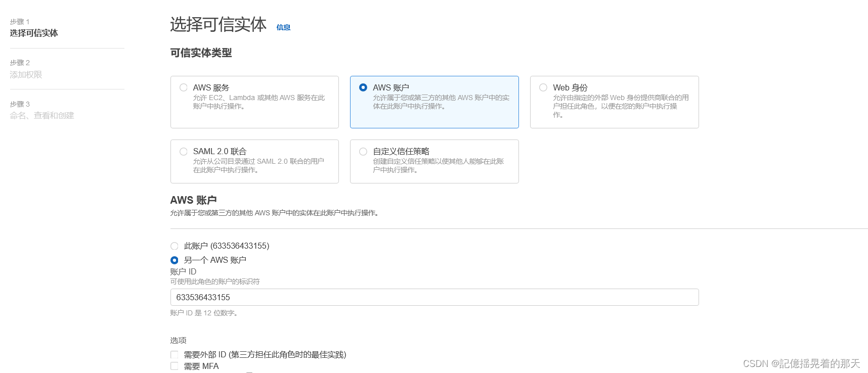This screenshot has height=373, width=868.
Task: Click the description under Web 身份 card
Action: (x=621, y=106)
